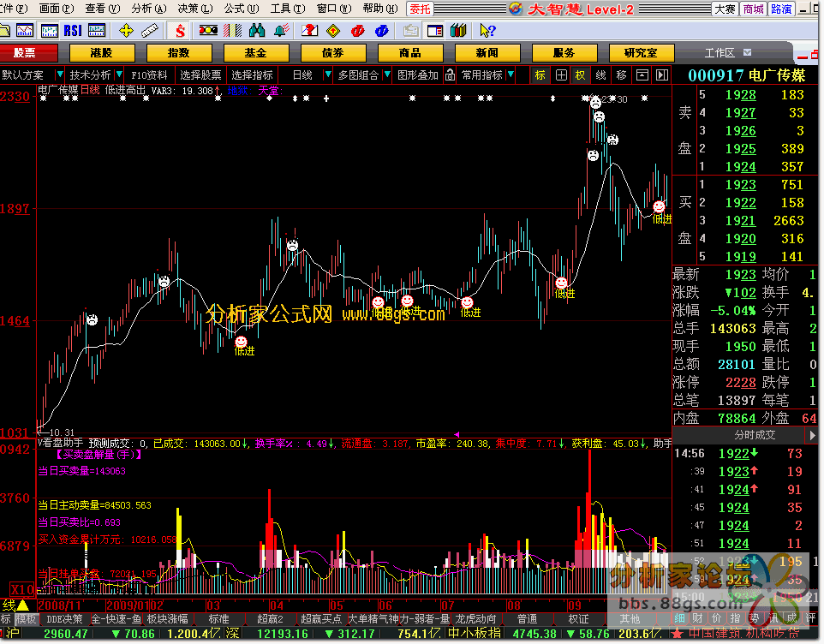This screenshot has height=644, width=824.
Task: Switch to the 基金 tab
Action: (x=256, y=53)
